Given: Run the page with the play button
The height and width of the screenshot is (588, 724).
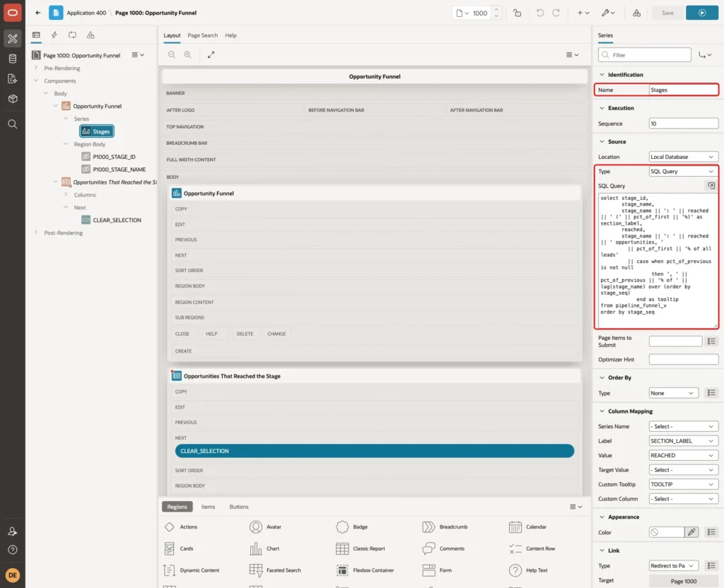Looking at the screenshot, I should [x=701, y=13].
